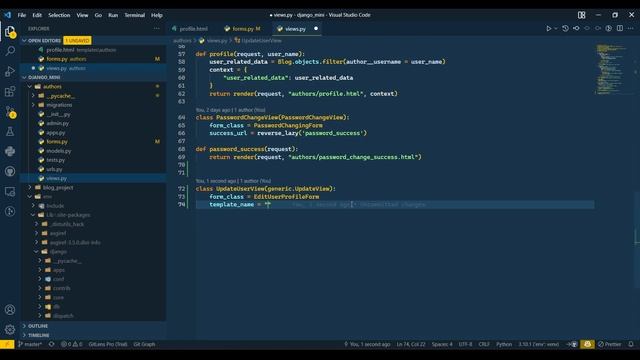Open the Python extension view in activity bar
640x360 pixels.
(10, 151)
